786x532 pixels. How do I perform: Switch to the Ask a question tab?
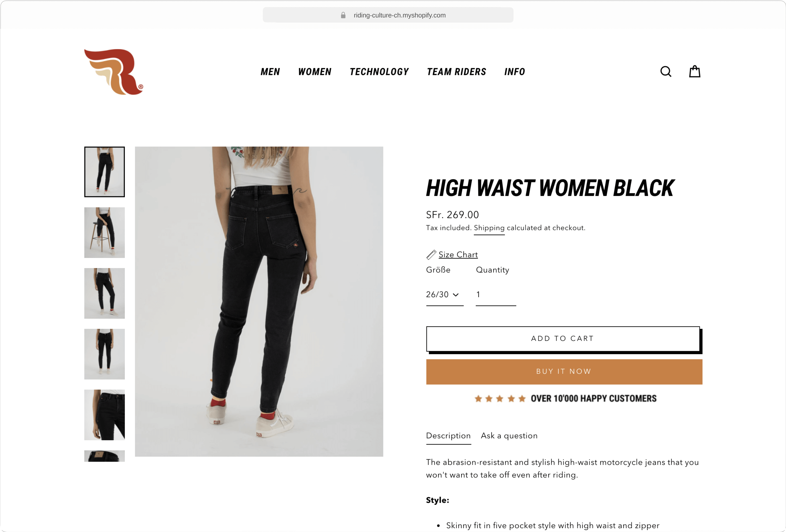(509, 436)
